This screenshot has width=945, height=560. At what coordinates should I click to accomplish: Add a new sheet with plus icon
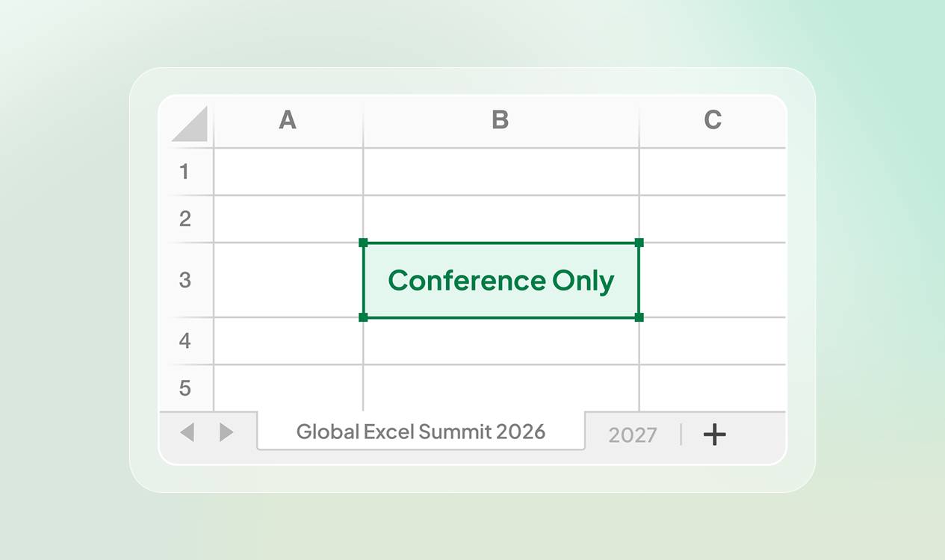tap(715, 434)
